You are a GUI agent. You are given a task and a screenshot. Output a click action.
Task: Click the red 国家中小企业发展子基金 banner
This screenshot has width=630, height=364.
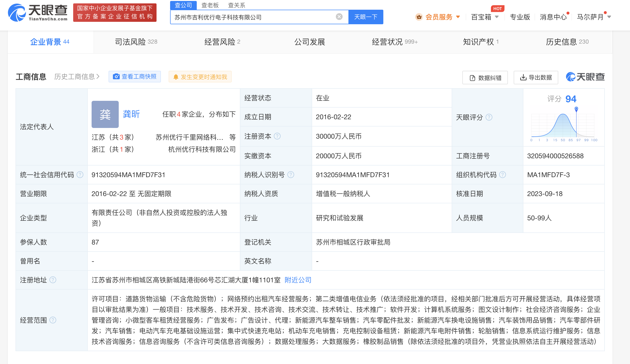tap(115, 13)
